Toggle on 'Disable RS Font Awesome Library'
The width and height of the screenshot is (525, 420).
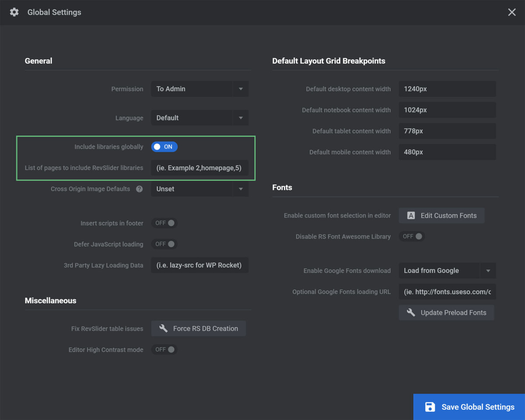point(411,236)
